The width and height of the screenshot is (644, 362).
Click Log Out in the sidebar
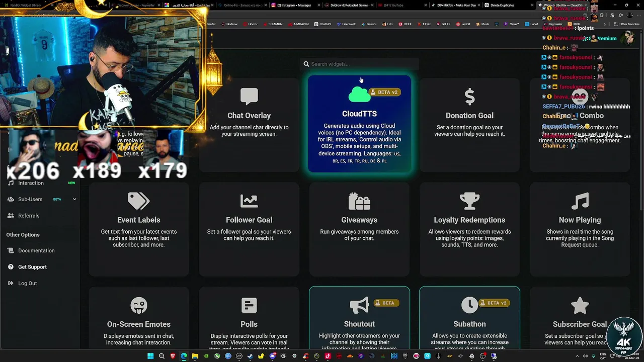27,283
